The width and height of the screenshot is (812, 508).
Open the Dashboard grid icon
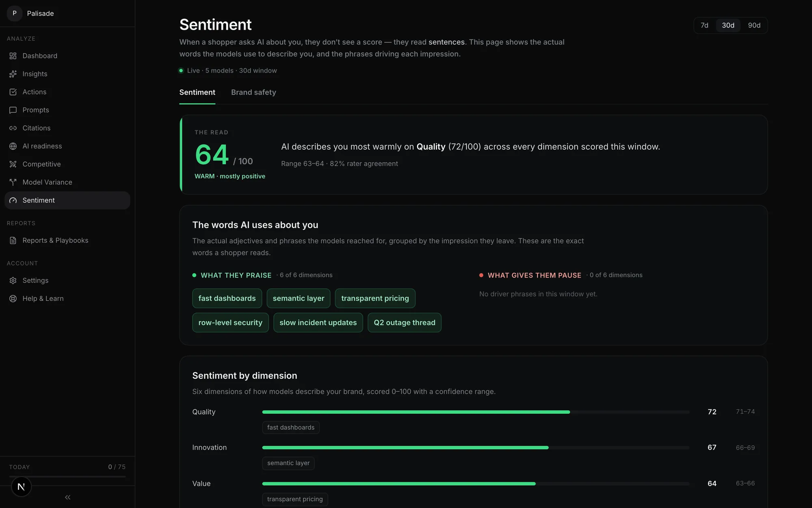13,56
